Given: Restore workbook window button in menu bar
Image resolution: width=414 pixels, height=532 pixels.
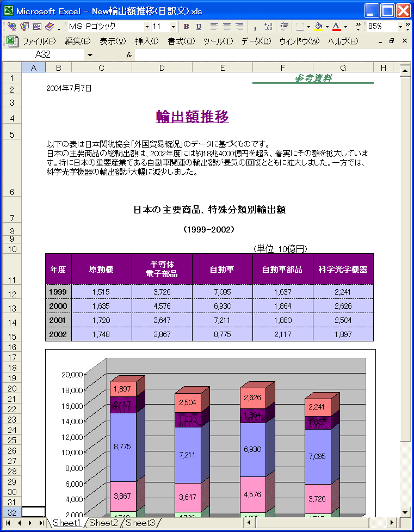Looking at the screenshot, I should [392, 41].
